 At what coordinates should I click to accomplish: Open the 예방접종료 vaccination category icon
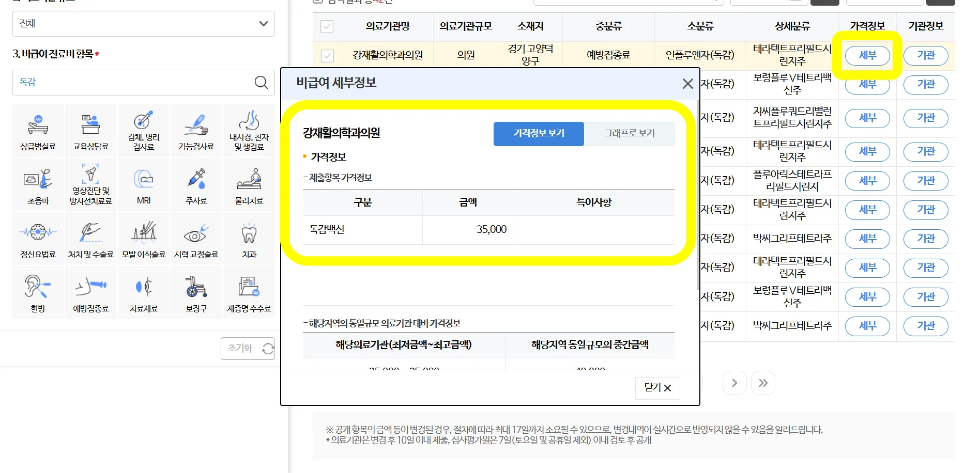90,292
